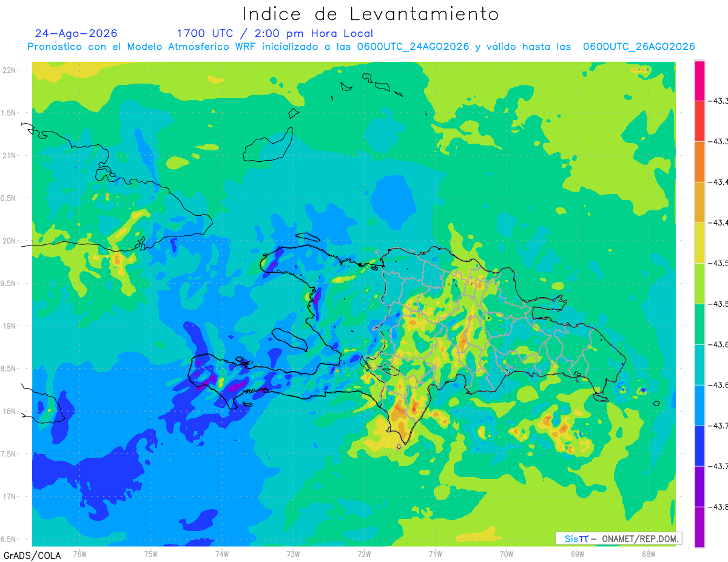The image size is (728, 562).
Task: Pick the dark orange legend swatch
Action: pyautogui.click(x=699, y=162)
